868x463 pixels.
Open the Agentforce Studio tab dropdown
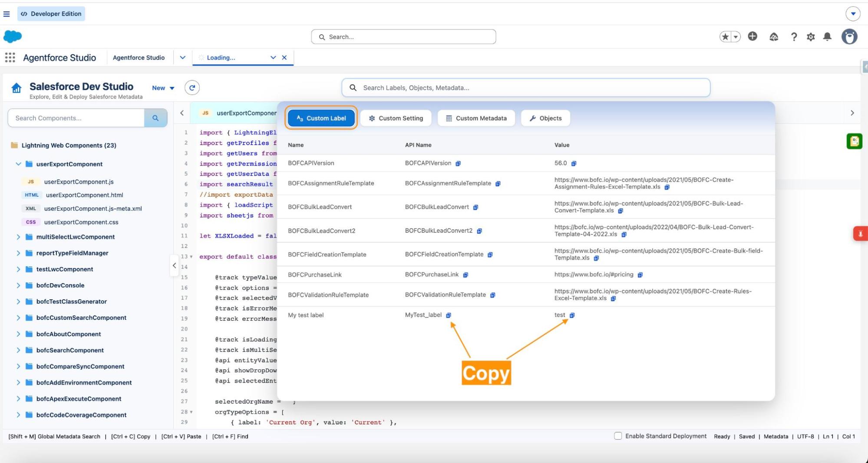[182, 57]
